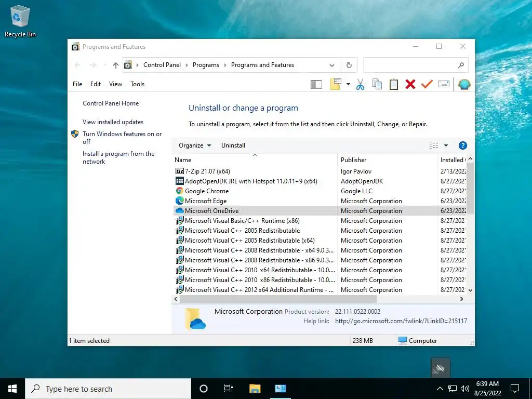
Task: Expand the address bar history dropdown
Action: point(332,65)
